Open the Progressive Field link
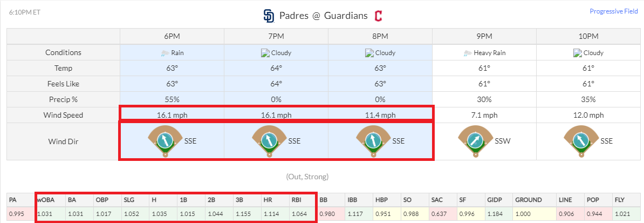The image size is (644, 223). point(613,11)
